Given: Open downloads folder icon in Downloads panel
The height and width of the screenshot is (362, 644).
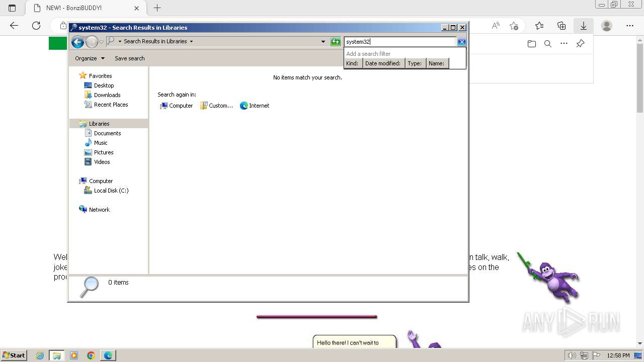Looking at the screenshot, I should pos(532,44).
